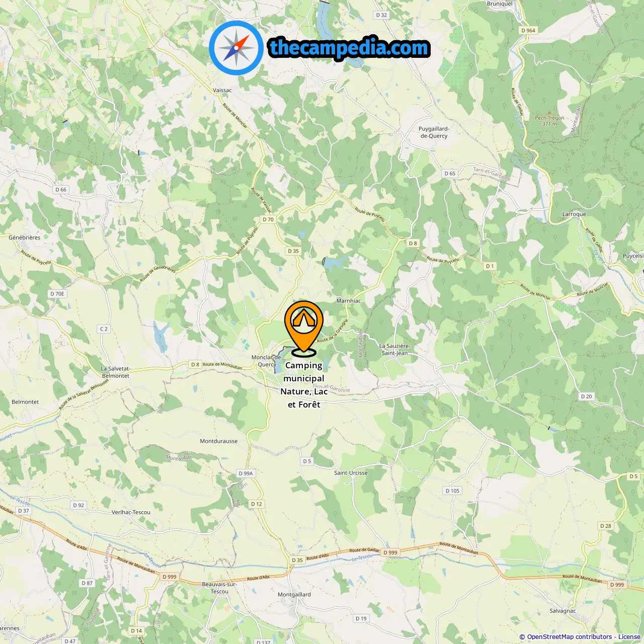Click the D 8 road shield west of Monclar-de-Quercy
The height and width of the screenshot is (644, 644).
click(x=195, y=364)
